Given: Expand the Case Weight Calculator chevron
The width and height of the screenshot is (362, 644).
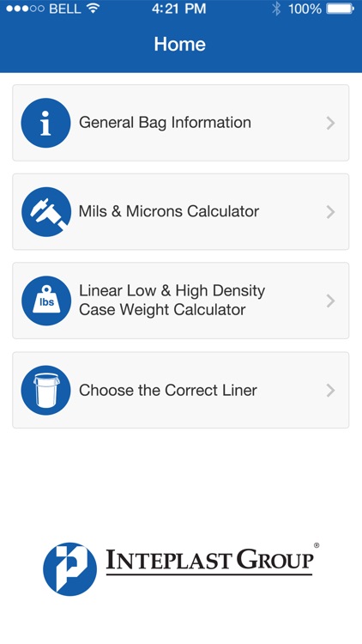Looking at the screenshot, I should pyautogui.click(x=330, y=301).
